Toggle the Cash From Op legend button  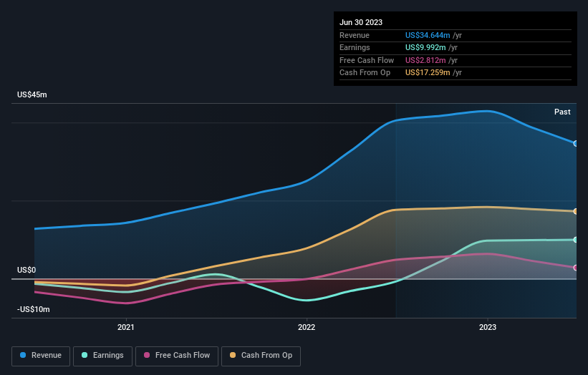261,356
